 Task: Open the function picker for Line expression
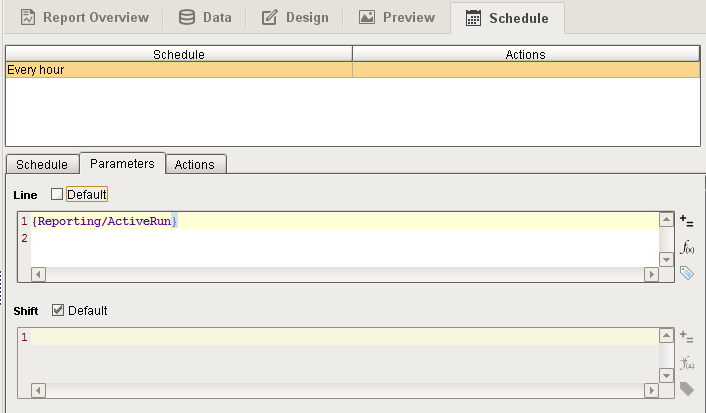point(686,247)
